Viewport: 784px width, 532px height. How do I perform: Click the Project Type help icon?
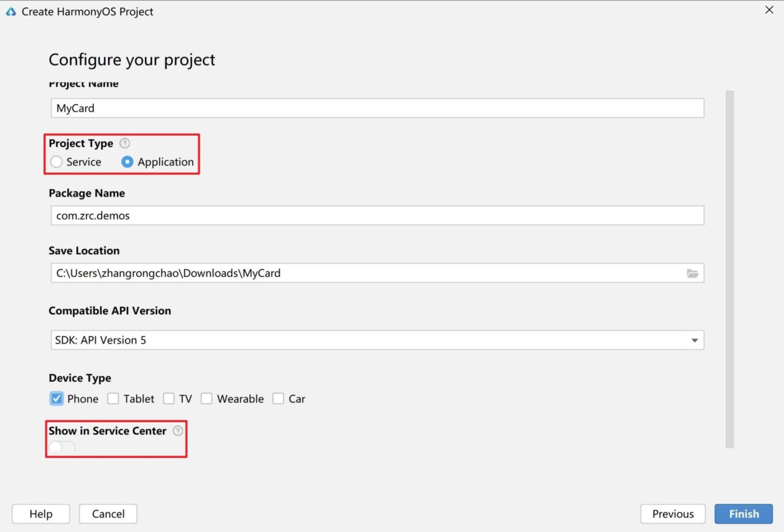[125, 143]
